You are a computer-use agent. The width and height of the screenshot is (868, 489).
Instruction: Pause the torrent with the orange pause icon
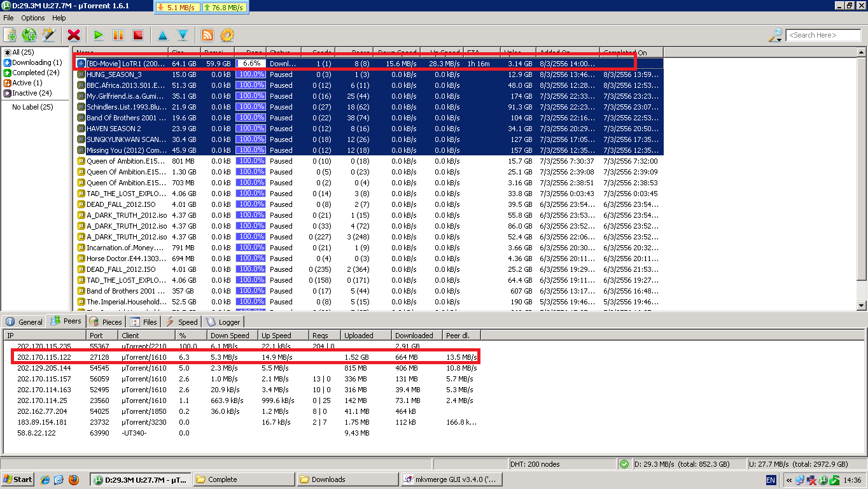118,35
